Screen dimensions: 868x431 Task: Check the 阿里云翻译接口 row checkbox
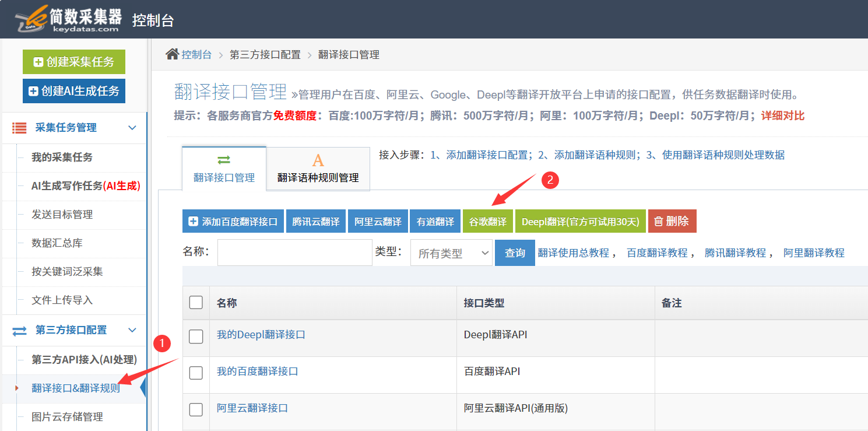point(196,410)
